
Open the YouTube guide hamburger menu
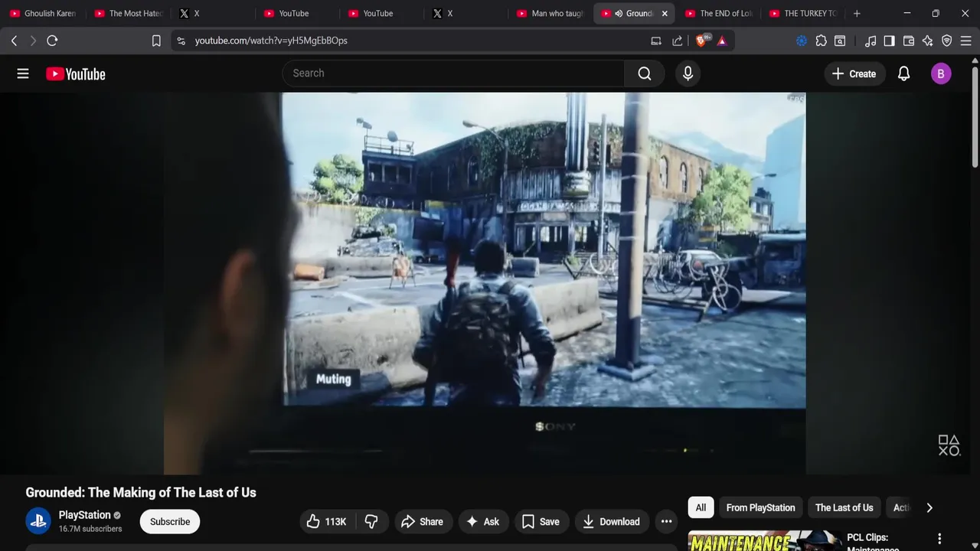coord(23,73)
